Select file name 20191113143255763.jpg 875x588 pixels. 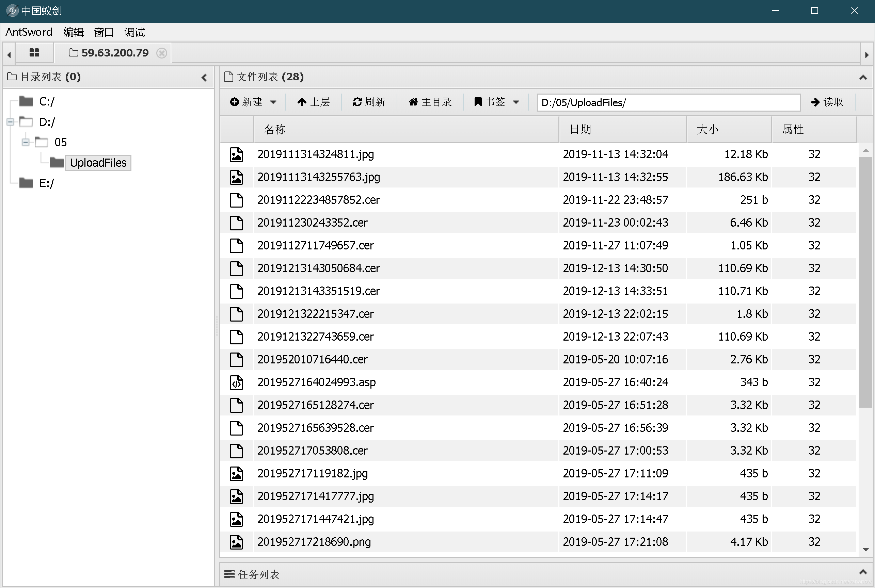coord(319,177)
